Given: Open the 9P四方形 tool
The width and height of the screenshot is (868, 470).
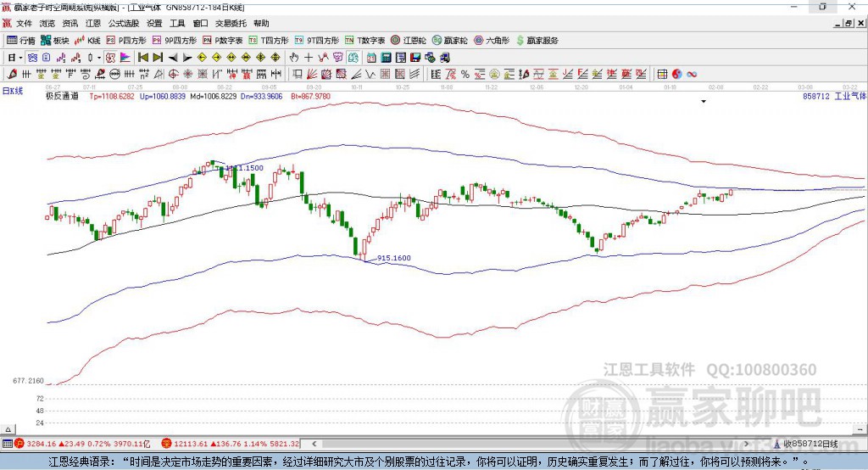Looking at the screenshot, I should [175, 41].
